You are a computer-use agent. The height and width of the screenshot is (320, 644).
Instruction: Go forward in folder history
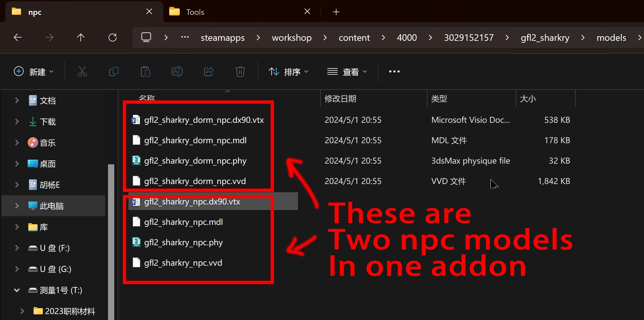[x=49, y=38]
